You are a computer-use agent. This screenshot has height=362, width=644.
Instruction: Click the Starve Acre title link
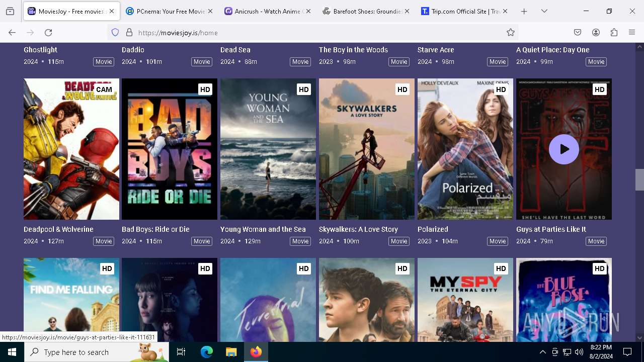tap(436, 50)
